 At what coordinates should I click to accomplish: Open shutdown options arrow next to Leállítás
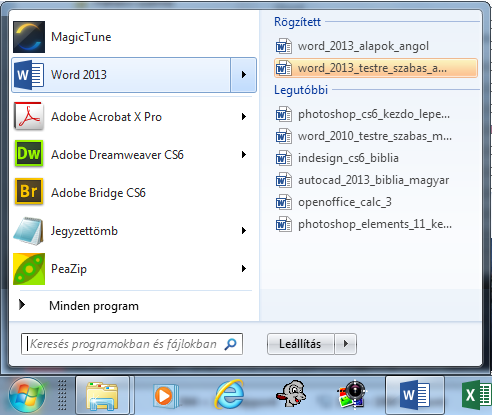coord(346,344)
